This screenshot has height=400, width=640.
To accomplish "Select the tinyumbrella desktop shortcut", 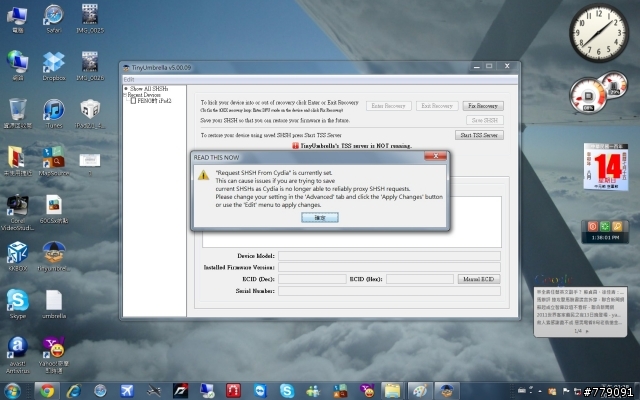I will tap(53, 256).
